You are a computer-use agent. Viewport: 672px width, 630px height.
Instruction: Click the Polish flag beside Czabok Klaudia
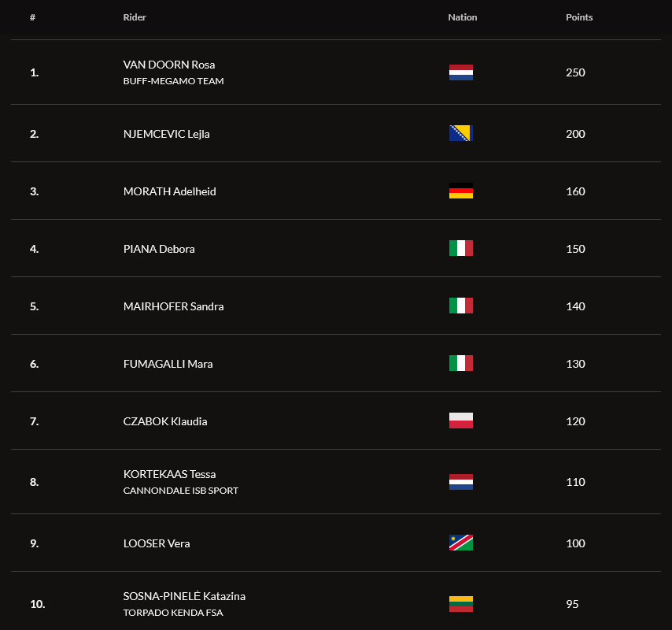click(x=460, y=421)
